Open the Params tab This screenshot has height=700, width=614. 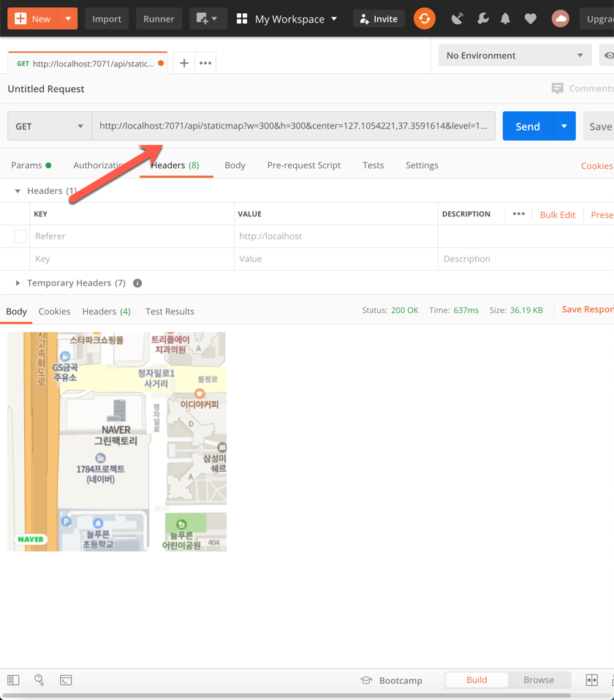click(31, 165)
